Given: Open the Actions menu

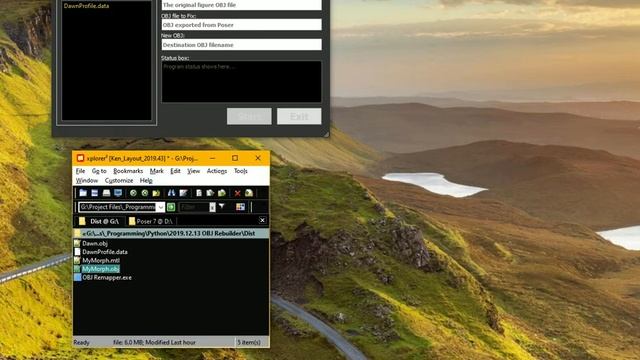Looking at the screenshot, I should tap(217, 171).
